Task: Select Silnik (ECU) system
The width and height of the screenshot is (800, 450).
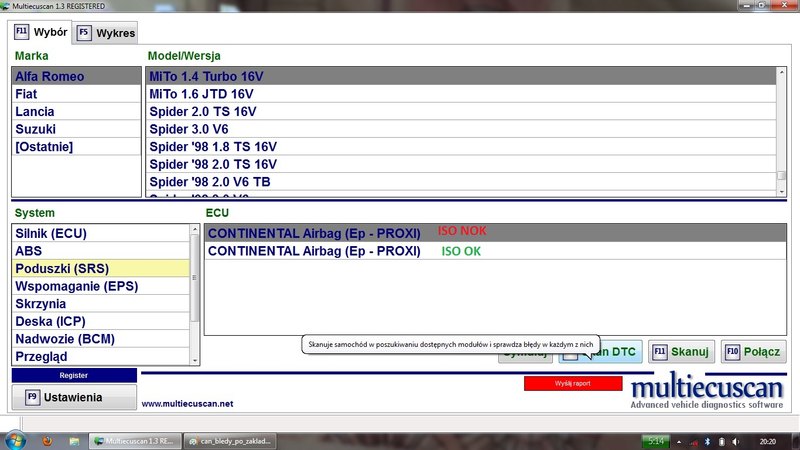Action: pyautogui.click(x=101, y=233)
